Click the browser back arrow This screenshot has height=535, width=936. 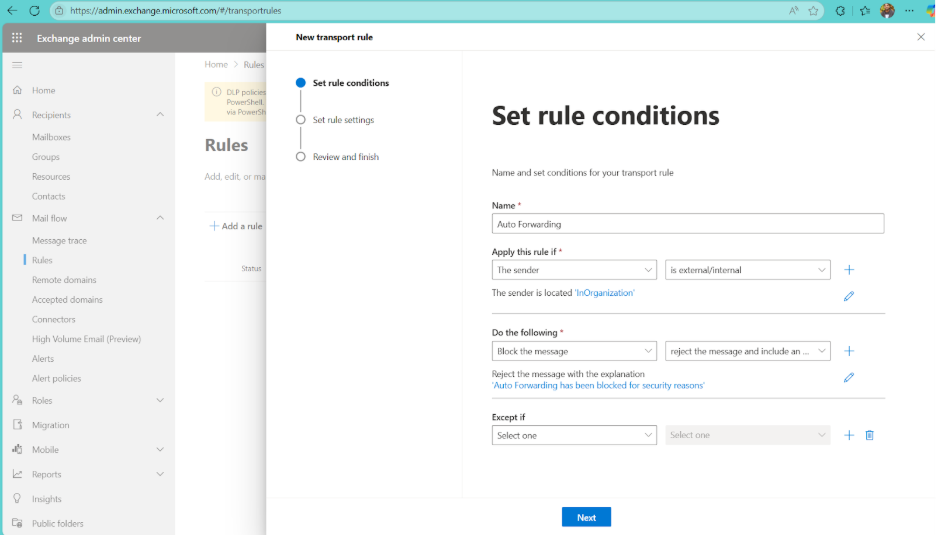(12, 11)
